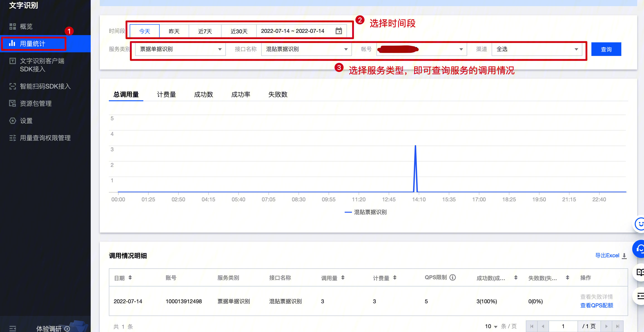Click the chart spike near 14:10

point(415,168)
